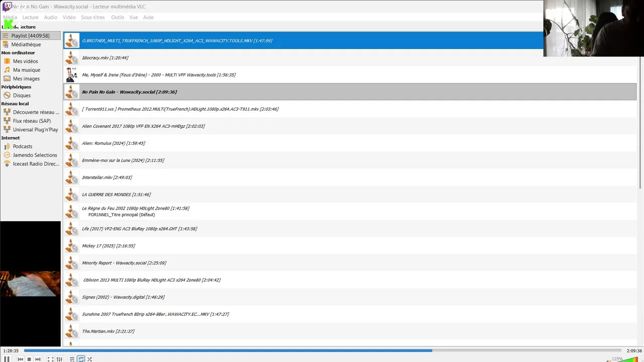Viewport: 644px width, 362px height.
Task: Click the Podcasts icon
Action: 7,146
